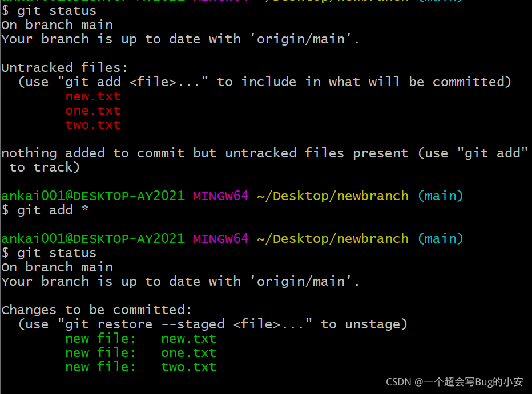Click 'new file:' label beside two.txt
Screen dimensions: 532x394
click(x=100, y=367)
